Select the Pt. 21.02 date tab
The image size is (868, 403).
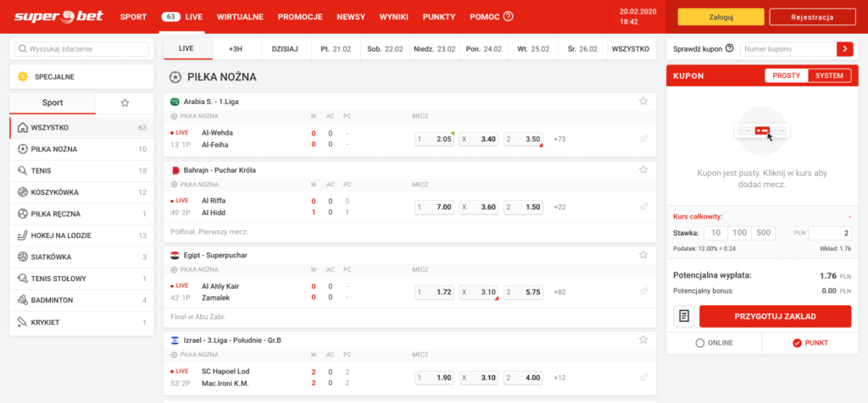coord(336,48)
